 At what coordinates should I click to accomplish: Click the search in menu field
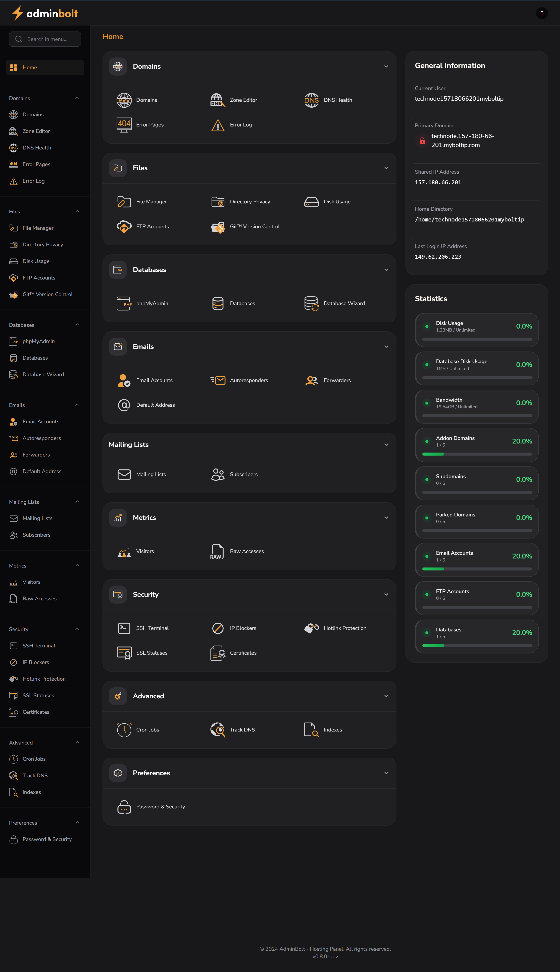tap(45, 39)
